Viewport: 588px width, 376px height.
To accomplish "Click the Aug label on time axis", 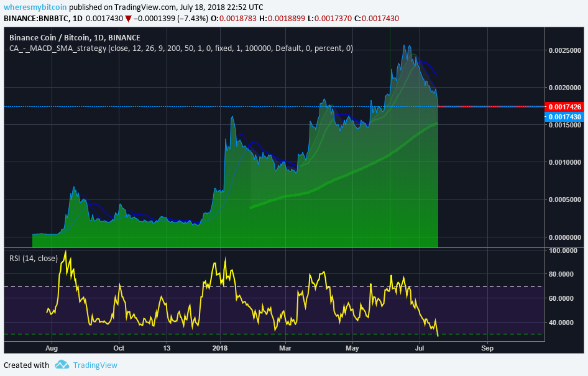I will point(52,348).
